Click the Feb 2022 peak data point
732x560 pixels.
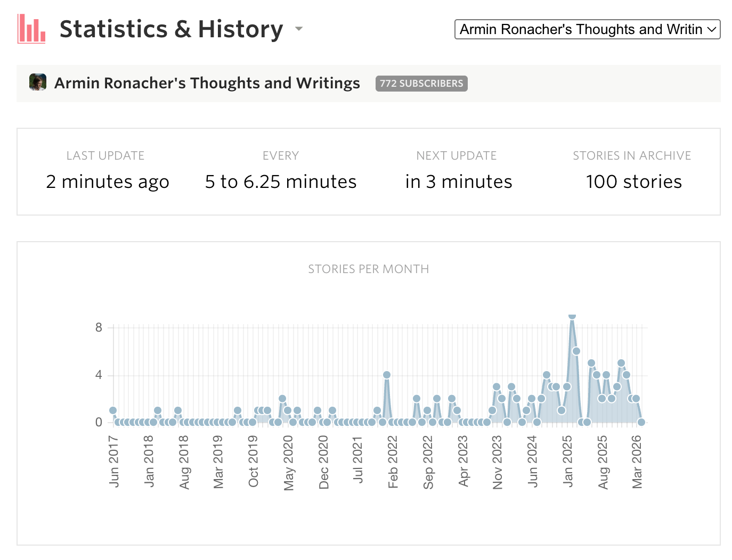click(x=387, y=375)
